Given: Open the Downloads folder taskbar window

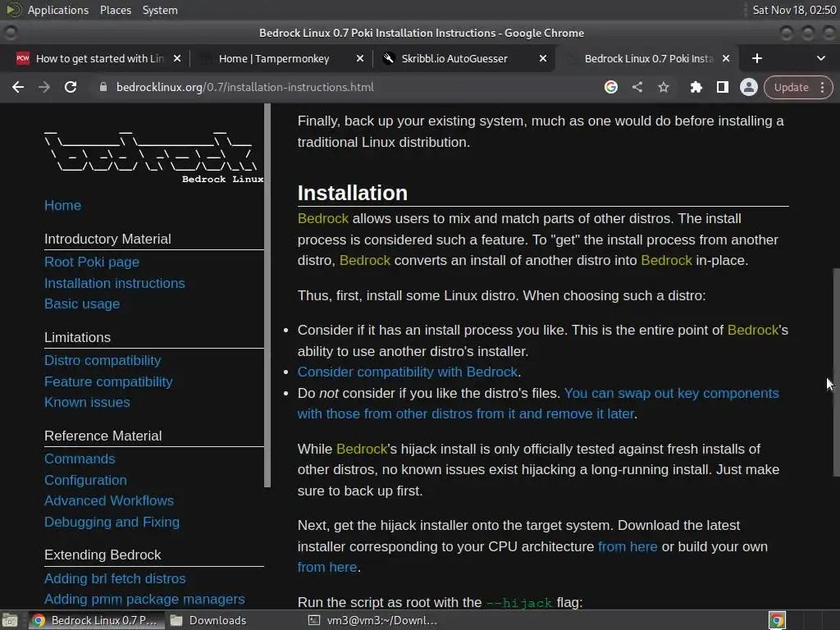Looking at the screenshot, I should coord(208,620).
